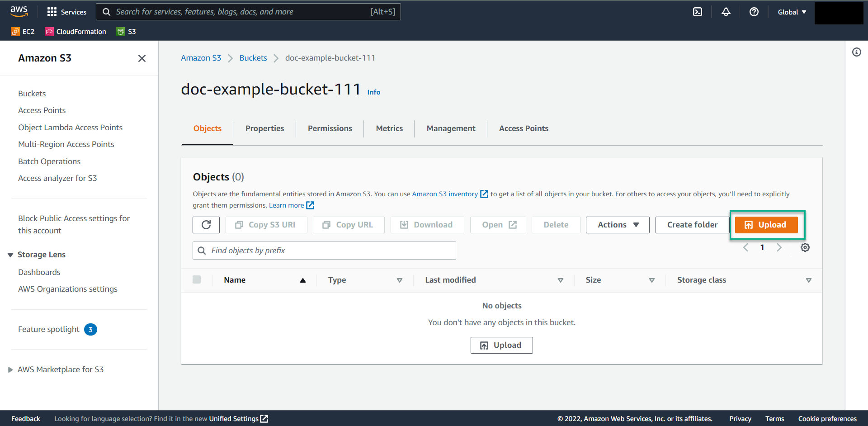Viewport: 868px width, 426px height.
Task: Collapse the Storage Lens section
Action: click(10, 255)
